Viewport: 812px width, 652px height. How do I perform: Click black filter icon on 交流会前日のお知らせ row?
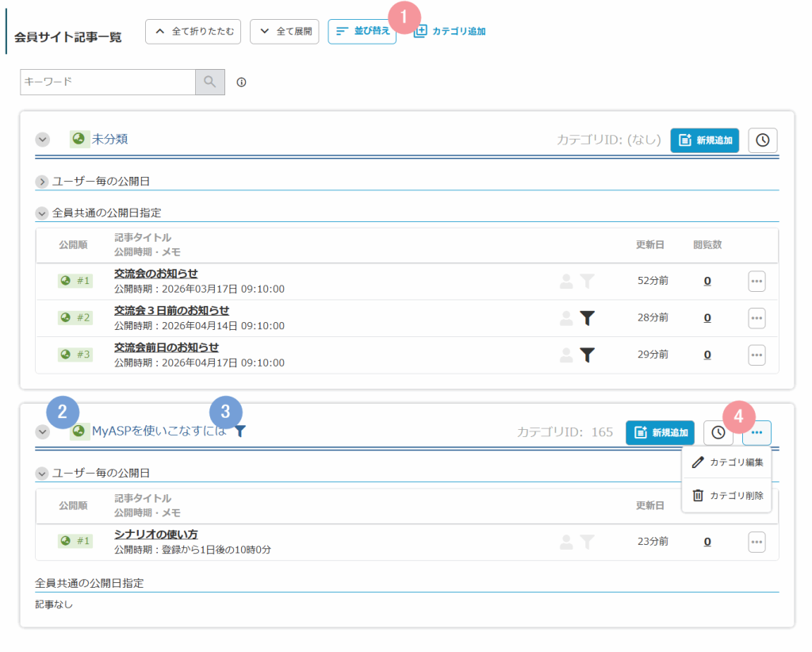(587, 355)
